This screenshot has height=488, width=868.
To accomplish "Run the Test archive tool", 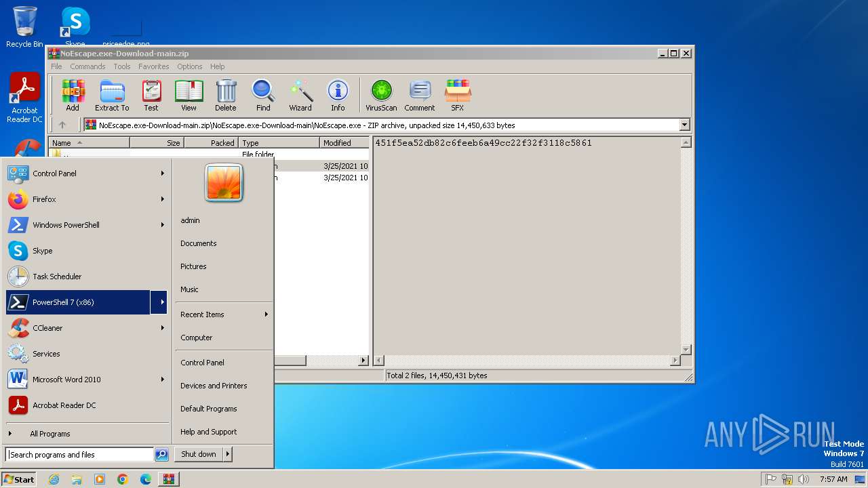I will [x=151, y=95].
